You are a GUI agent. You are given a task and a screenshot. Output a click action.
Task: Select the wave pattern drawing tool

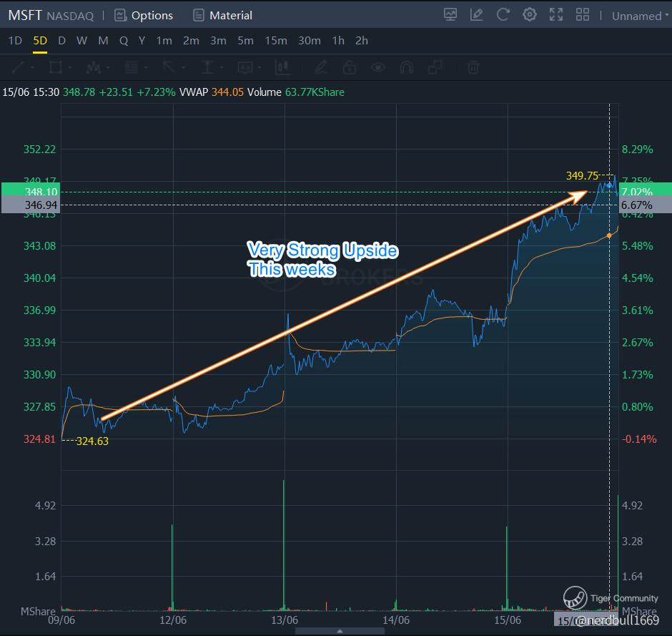point(94,67)
